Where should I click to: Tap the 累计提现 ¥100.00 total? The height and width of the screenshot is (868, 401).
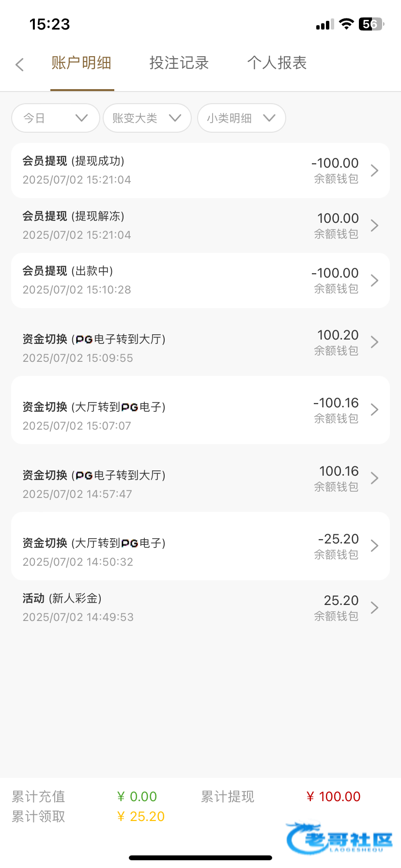pos(333,796)
